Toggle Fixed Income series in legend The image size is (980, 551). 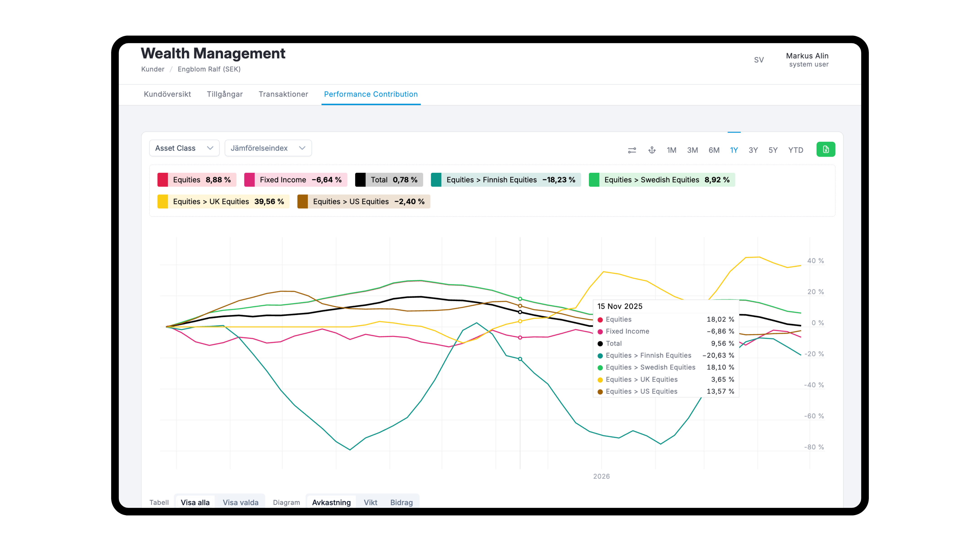coord(296,180)
